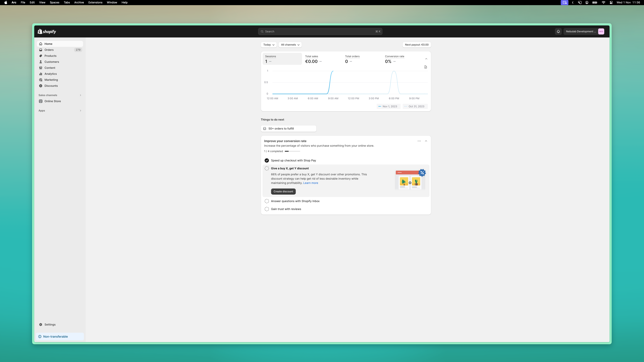The image size is (644, 362).
Task: Click the battery icon in the menu bar
Action: [x=595, y=2]
